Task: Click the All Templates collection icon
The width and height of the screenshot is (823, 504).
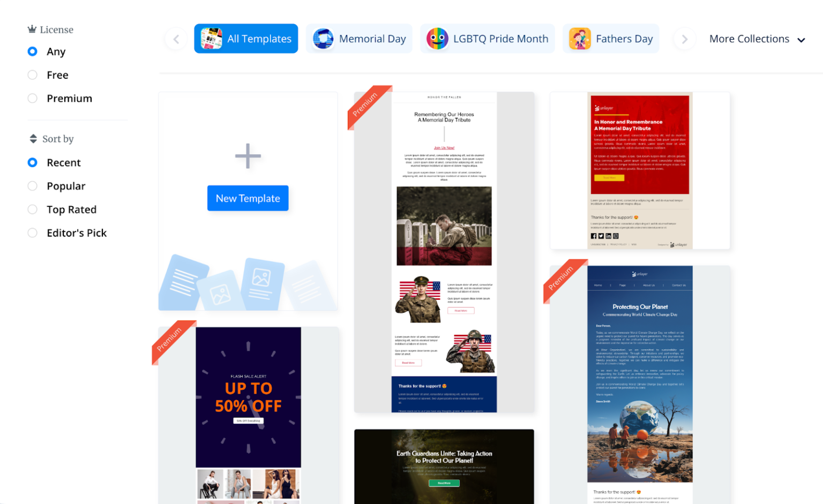Action: pyautogui.click(x=211, y=38)
